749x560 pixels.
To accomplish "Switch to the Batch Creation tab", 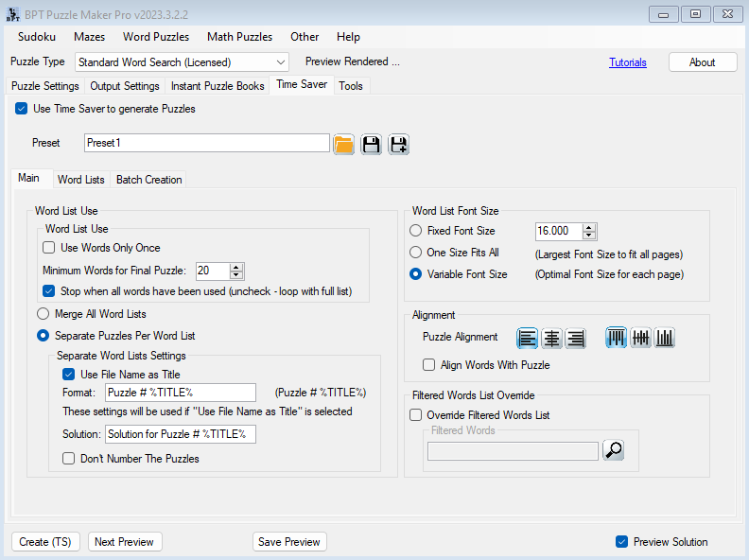I will tap(148, 180).
